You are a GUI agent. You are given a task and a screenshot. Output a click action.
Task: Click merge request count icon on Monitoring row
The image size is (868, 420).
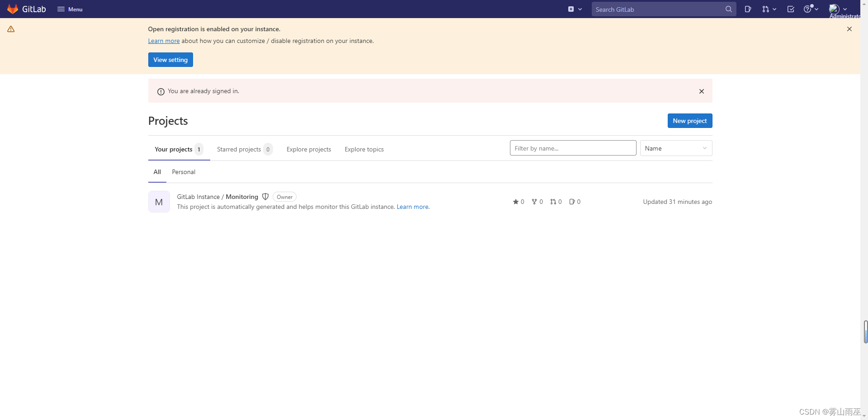click(554, 202)
